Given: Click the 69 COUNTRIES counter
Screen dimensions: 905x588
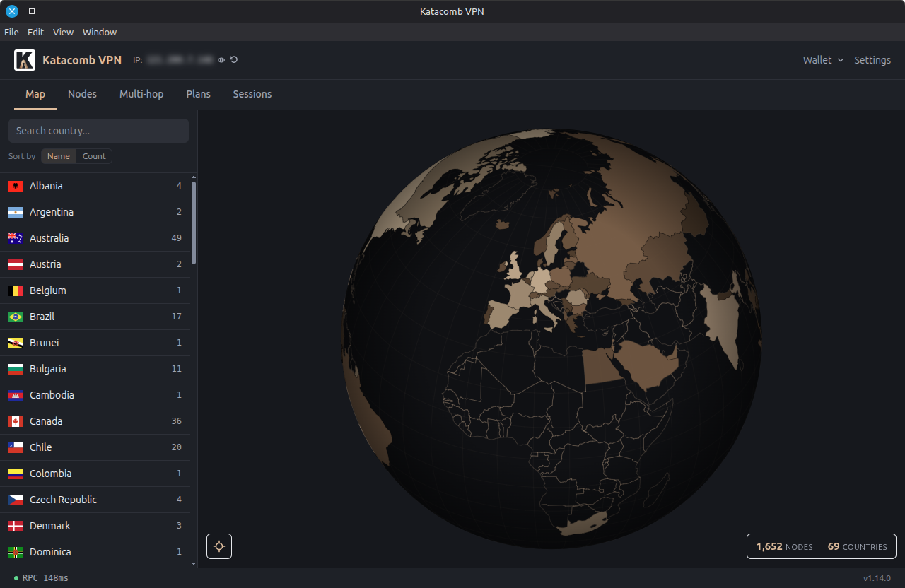Looking at the screenshot, I should click(x=857, y=547).
